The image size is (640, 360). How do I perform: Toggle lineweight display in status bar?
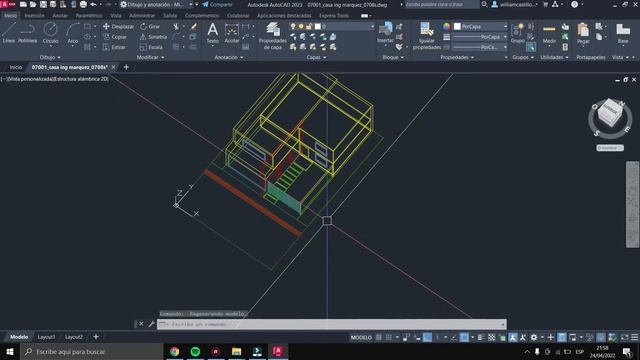(481, 337)
